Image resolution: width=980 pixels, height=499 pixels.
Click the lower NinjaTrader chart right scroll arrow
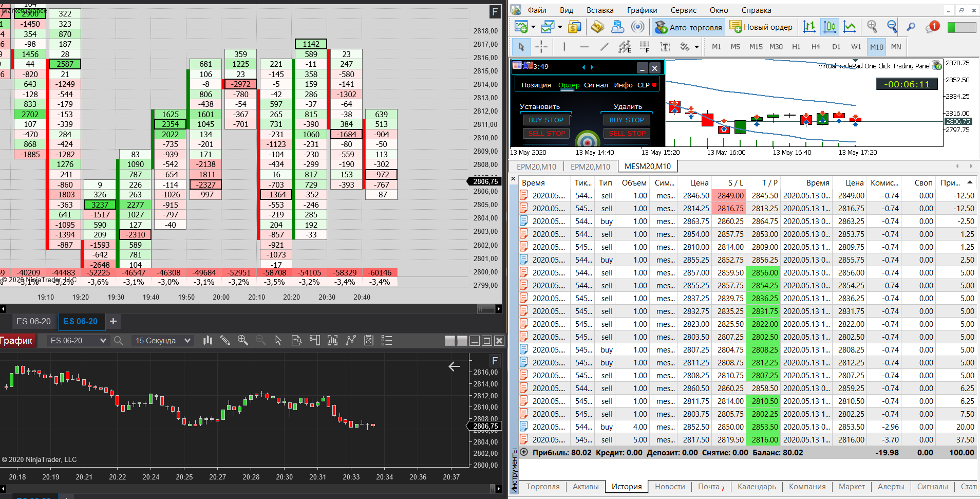(498, 488)
